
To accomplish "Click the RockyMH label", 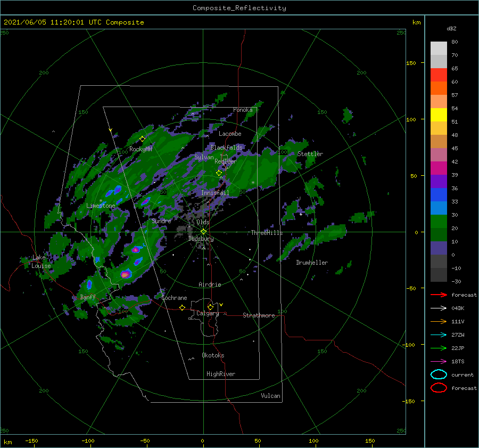I will click(x=141, y=149).
